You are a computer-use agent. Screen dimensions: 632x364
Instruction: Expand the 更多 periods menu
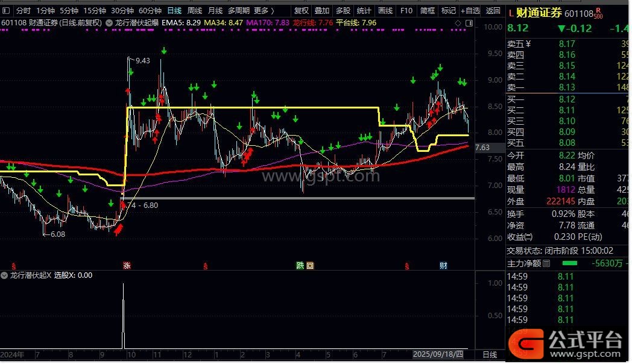264,10
